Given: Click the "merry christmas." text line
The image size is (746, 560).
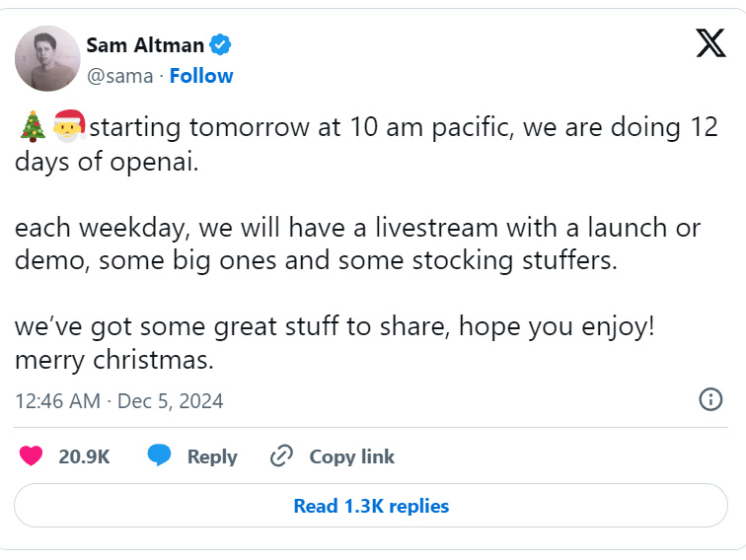Looking at the screenshot, I should click(x=114, y=361).
